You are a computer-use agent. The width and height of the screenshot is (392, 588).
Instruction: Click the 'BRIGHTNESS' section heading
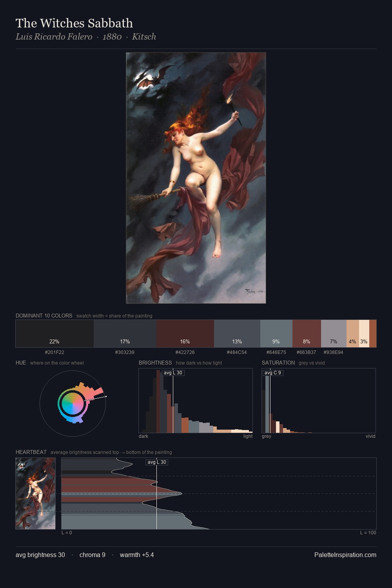(155, 363)
